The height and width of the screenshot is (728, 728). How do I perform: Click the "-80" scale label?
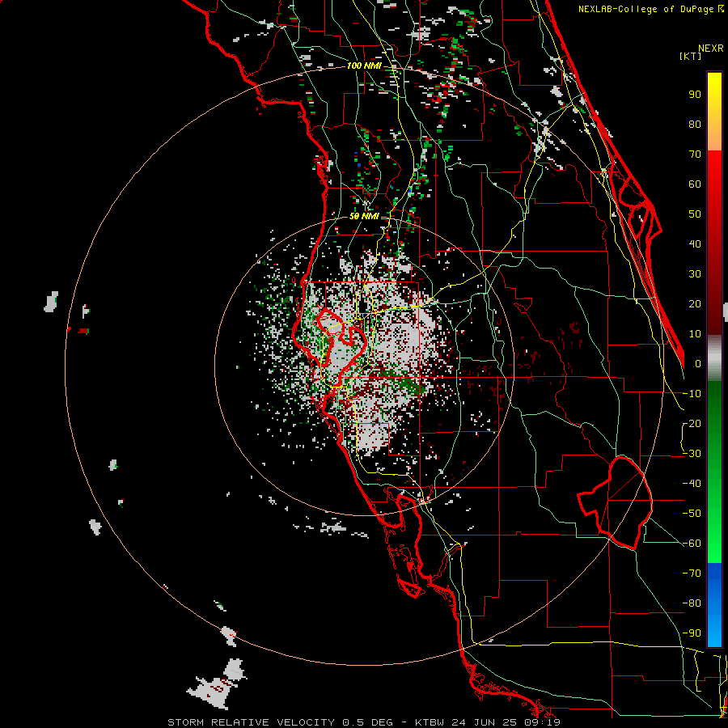click(692, 603)
